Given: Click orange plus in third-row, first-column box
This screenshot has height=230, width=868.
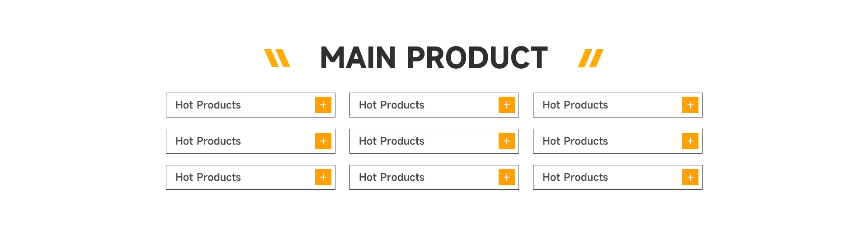Looking at the screenshot, I should [x=323, y=177].
